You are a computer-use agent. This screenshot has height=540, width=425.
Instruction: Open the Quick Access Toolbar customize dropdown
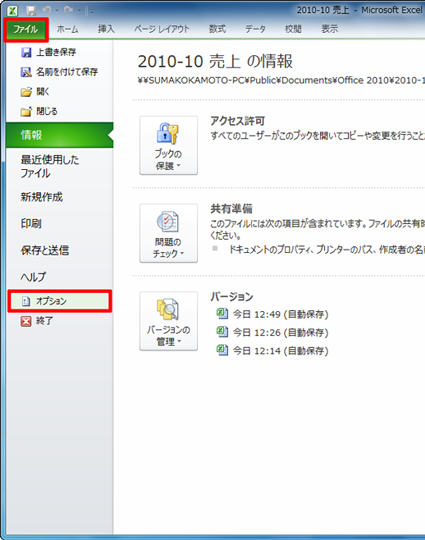pos(91,11)
